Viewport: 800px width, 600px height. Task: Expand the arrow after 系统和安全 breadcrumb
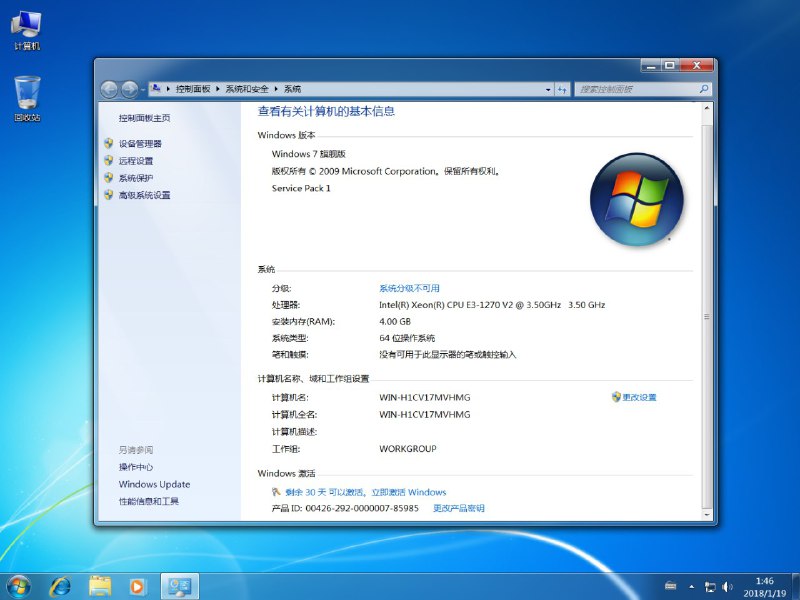pos(276,89)
